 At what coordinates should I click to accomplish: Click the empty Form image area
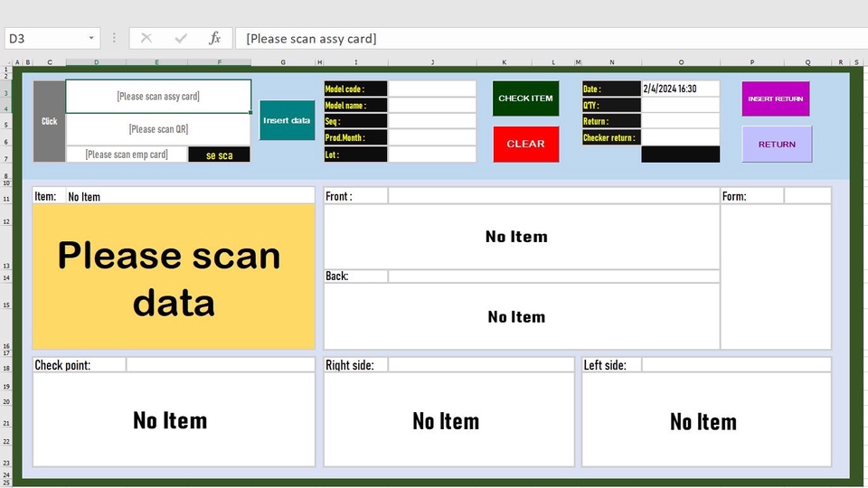point(776,277)
